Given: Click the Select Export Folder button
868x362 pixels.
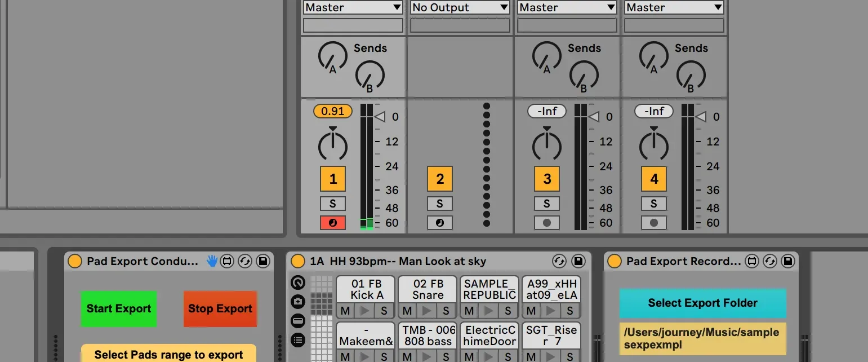Looking at the screenshot, I should (x=702, y=303).
